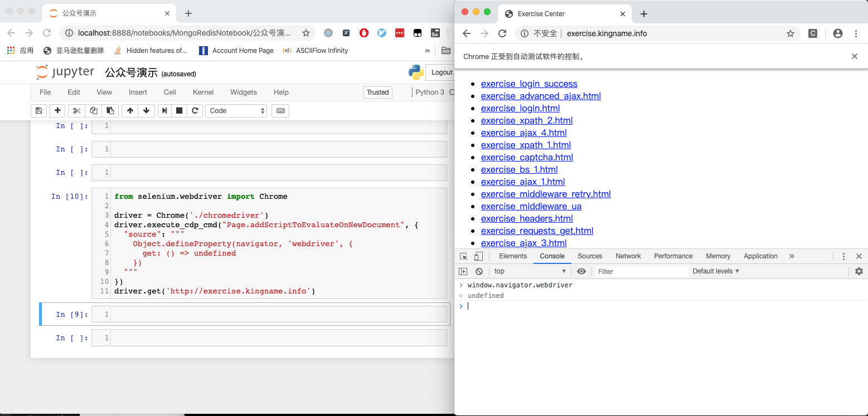Click the console Filter input field
Image resolution: width=868 pixels, height=416 pixels.
(x=641, y=271)
